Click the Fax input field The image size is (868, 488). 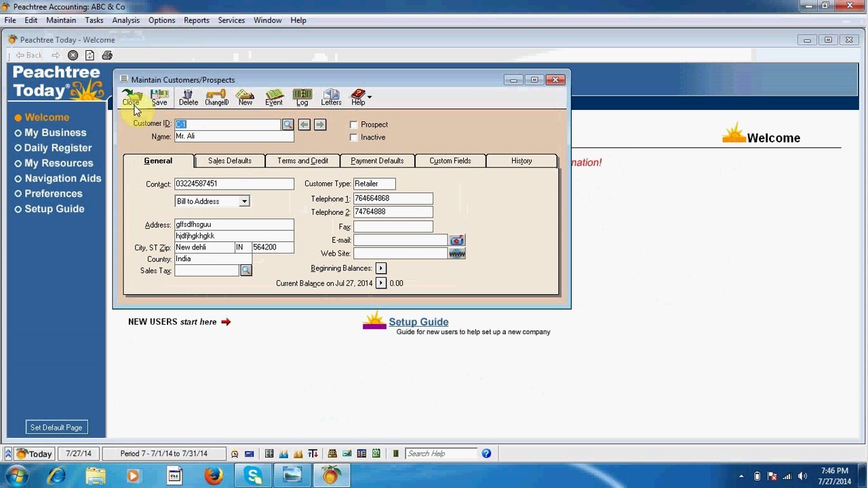point(393,227)
